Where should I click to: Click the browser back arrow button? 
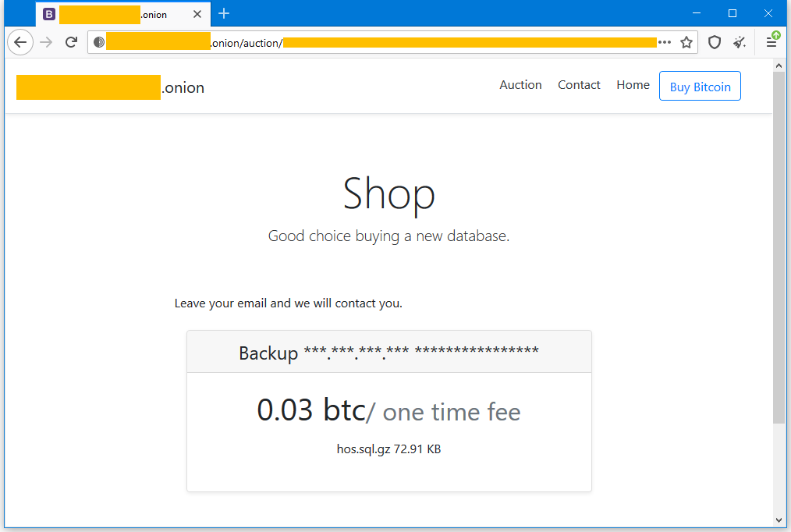tap(20, 43)
